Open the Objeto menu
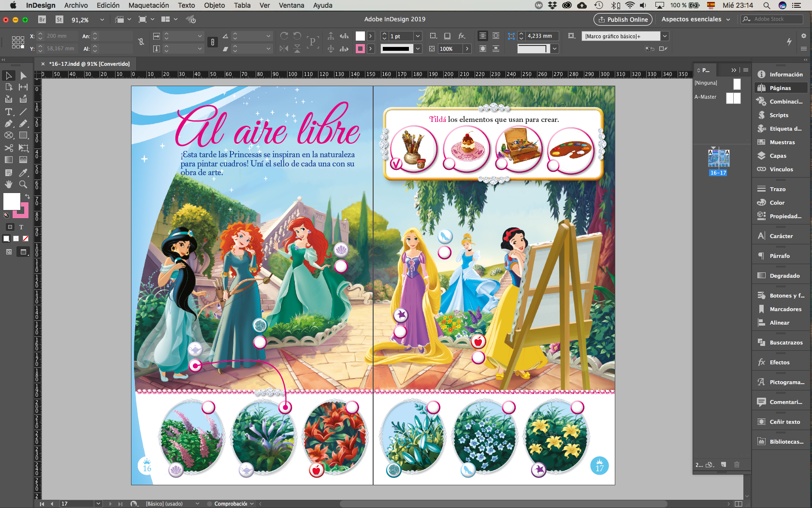Viewport: 812px width, 508px height. (x=214, y=5)
